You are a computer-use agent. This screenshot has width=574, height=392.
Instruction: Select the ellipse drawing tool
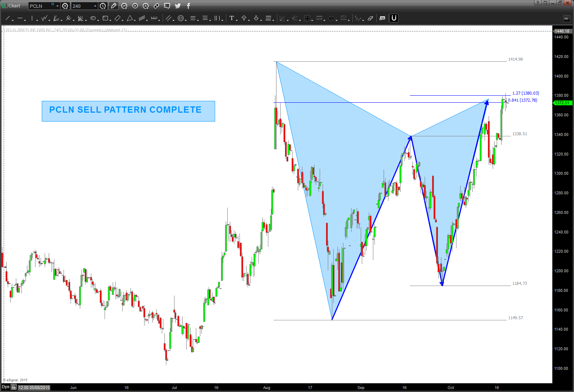(94, 18)
